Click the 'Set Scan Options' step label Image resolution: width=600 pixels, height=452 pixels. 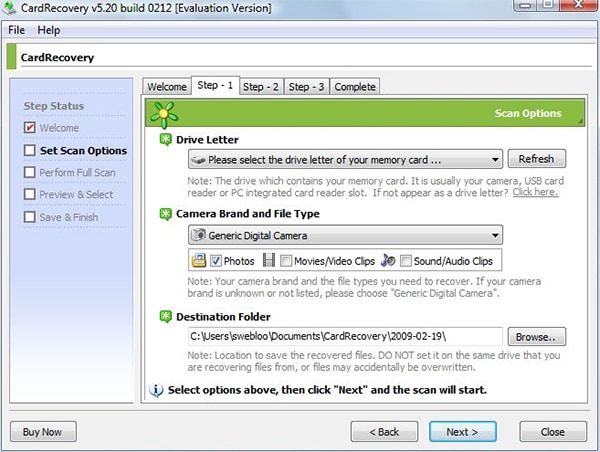[83, 150]
